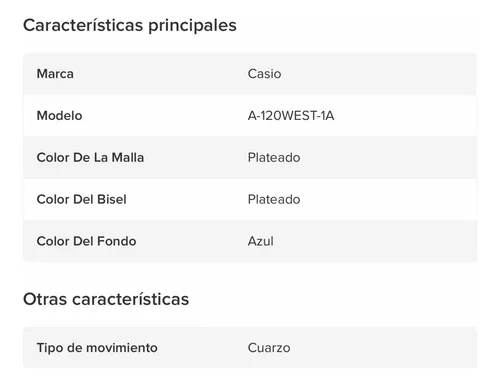
Task: Click the Color Del Fondo row
Action: click(250, 241)
